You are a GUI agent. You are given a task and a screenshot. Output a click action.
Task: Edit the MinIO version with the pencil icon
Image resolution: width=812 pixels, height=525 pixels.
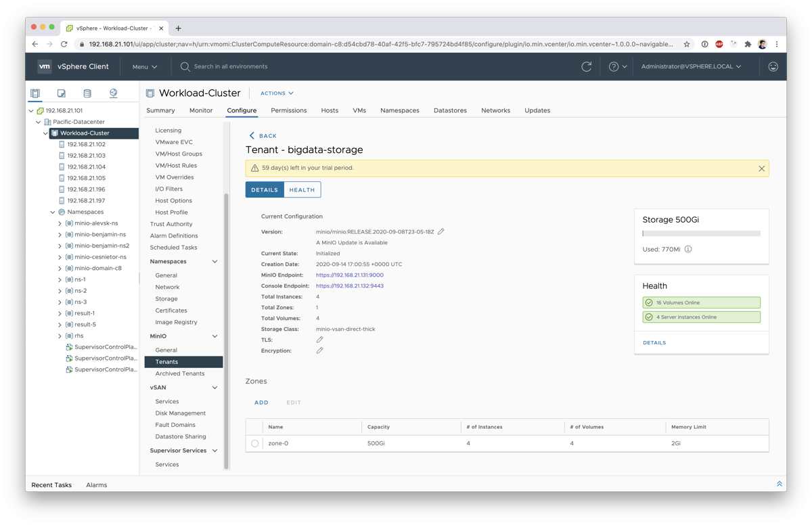point(441,231)
